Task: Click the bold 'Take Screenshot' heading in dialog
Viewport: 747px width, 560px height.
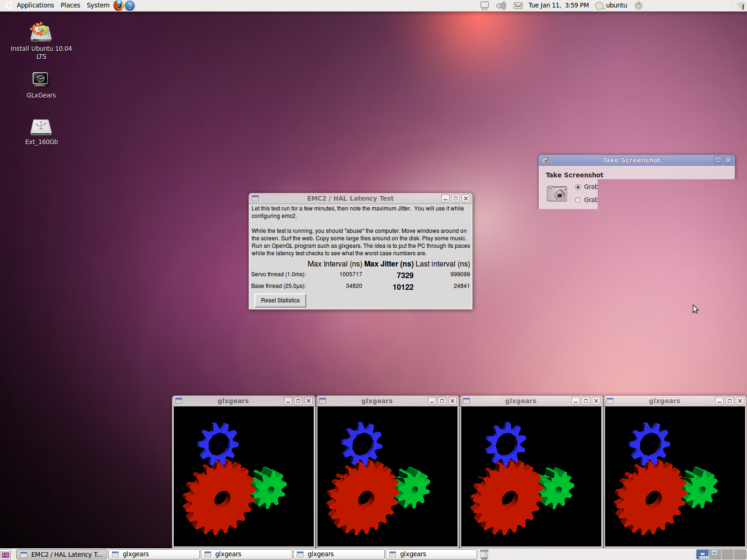Action: [574, 175]
